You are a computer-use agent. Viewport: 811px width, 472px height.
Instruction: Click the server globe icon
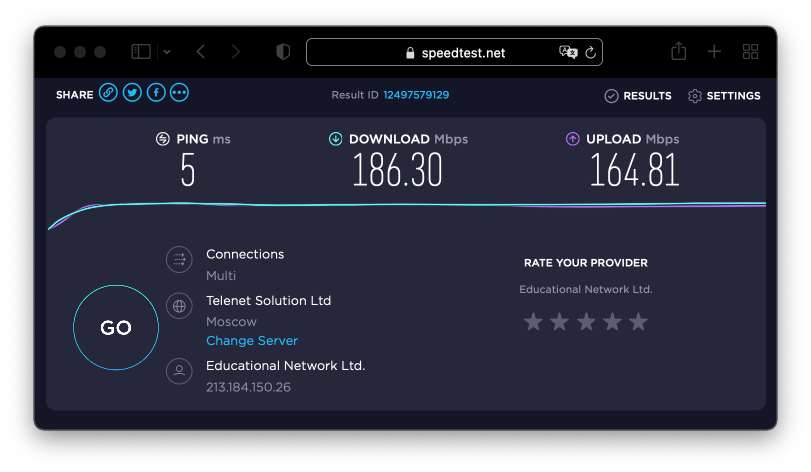[x=179, y=306]
